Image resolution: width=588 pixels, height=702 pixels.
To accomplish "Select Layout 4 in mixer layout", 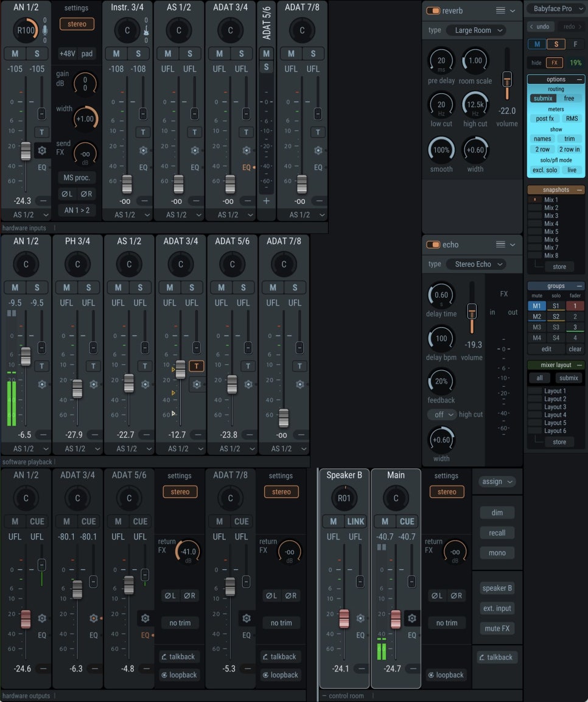I will coord(555,415).
